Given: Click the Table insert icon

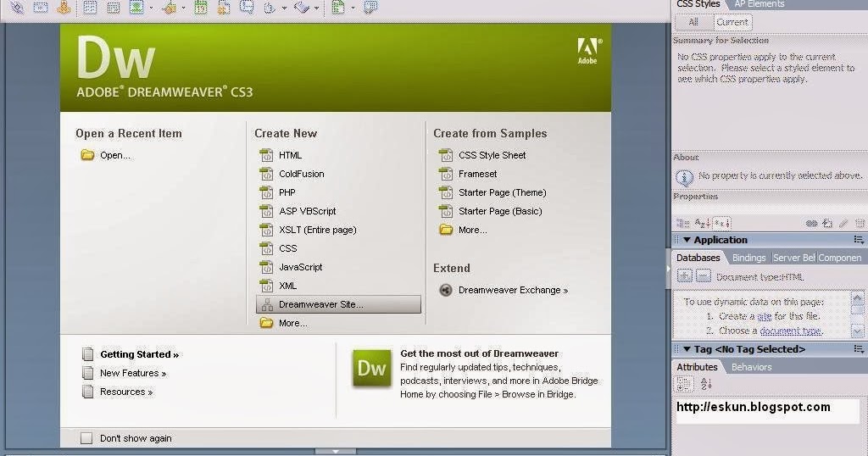Looking at the screenshot, I should tap(90, 7).
